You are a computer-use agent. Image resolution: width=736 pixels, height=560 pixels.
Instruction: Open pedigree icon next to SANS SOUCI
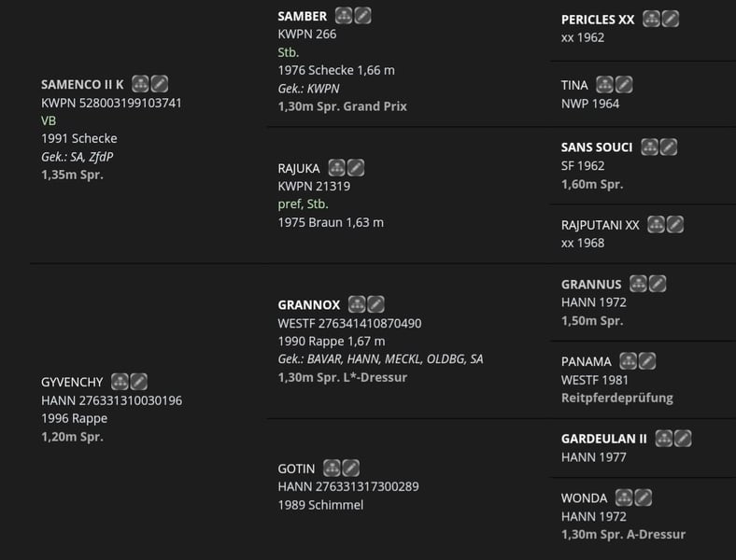(650, 147)
